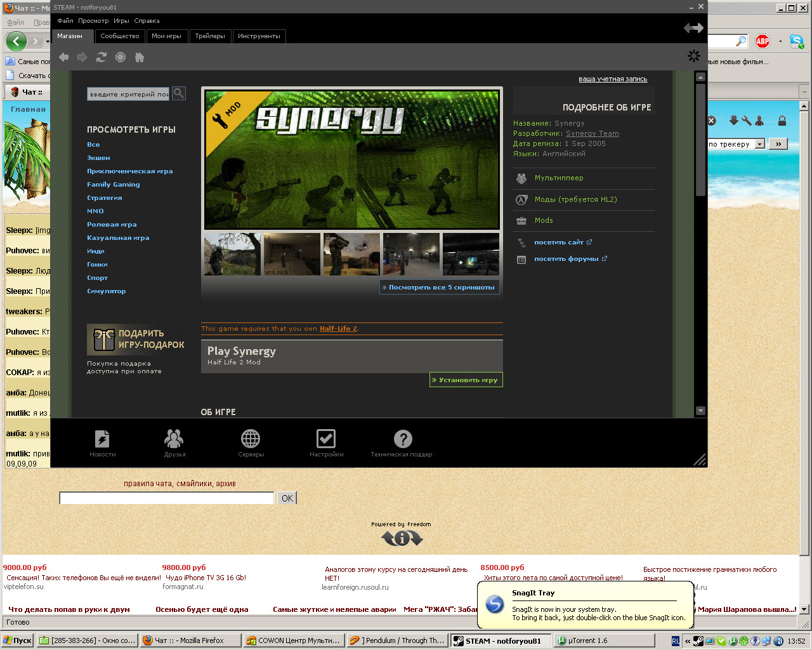Viewport: 812px width, 650px height.
Task: Open the Друзья friends list
Action: [174, 443]
